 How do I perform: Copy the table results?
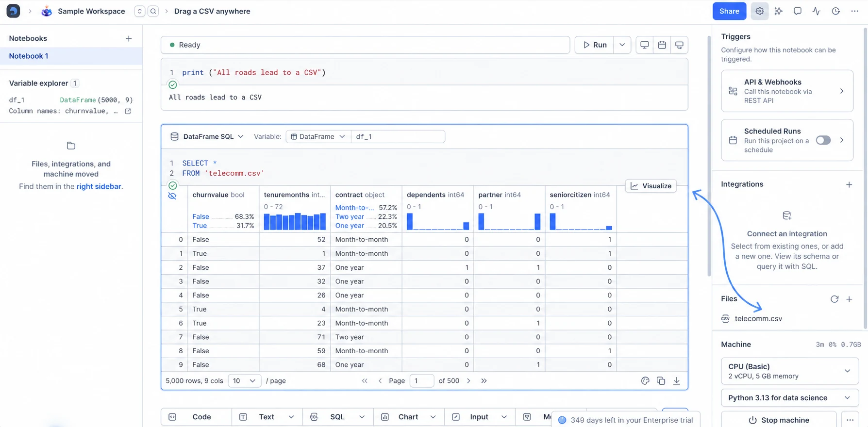point(661,381)
